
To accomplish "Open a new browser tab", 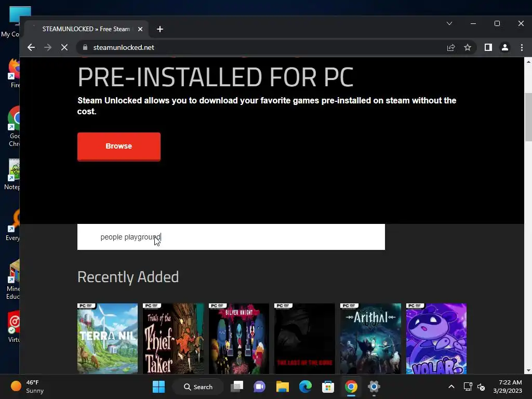I will click(160, 29).
